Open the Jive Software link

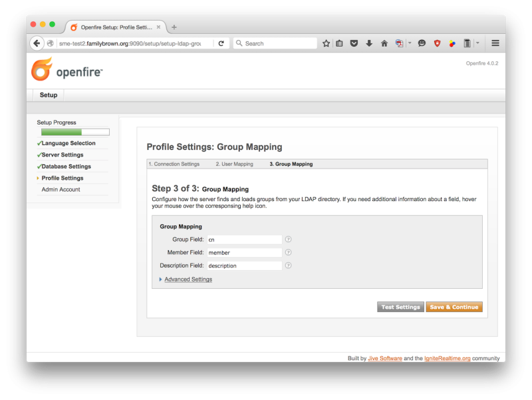[x=385, y=358]
